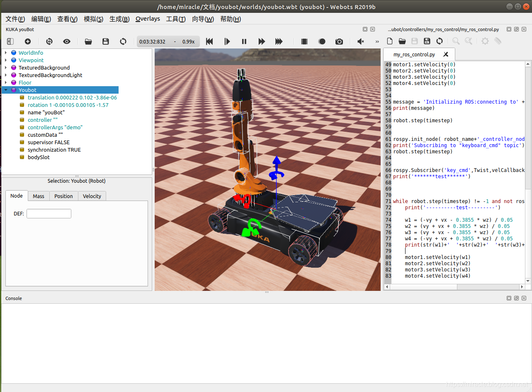
Task: Open the 编辑(E) menu
Action: 41,19
